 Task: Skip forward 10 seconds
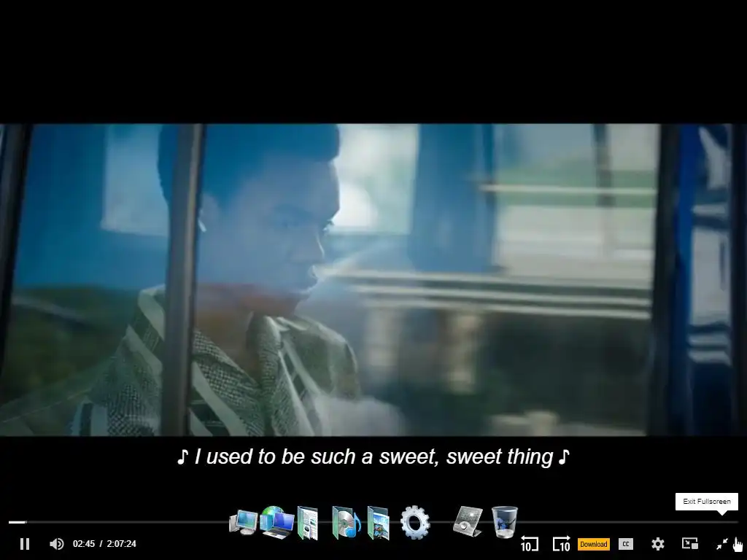point(561,543)
